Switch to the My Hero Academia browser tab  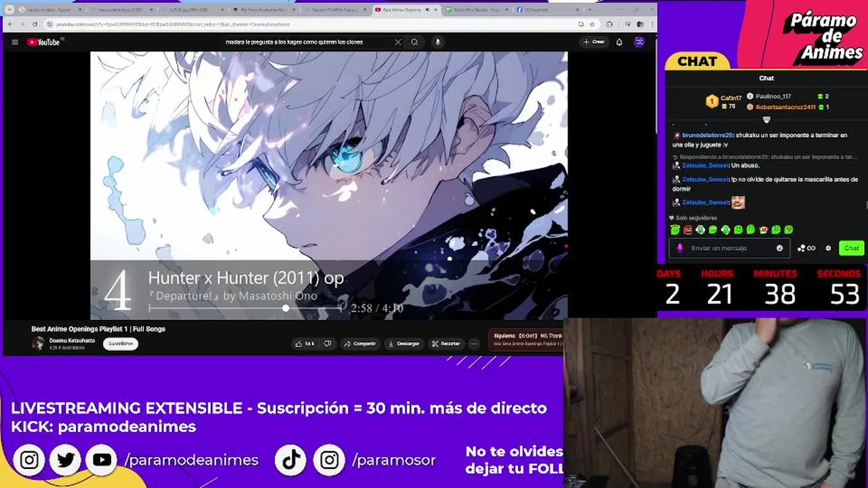[263, 10]
